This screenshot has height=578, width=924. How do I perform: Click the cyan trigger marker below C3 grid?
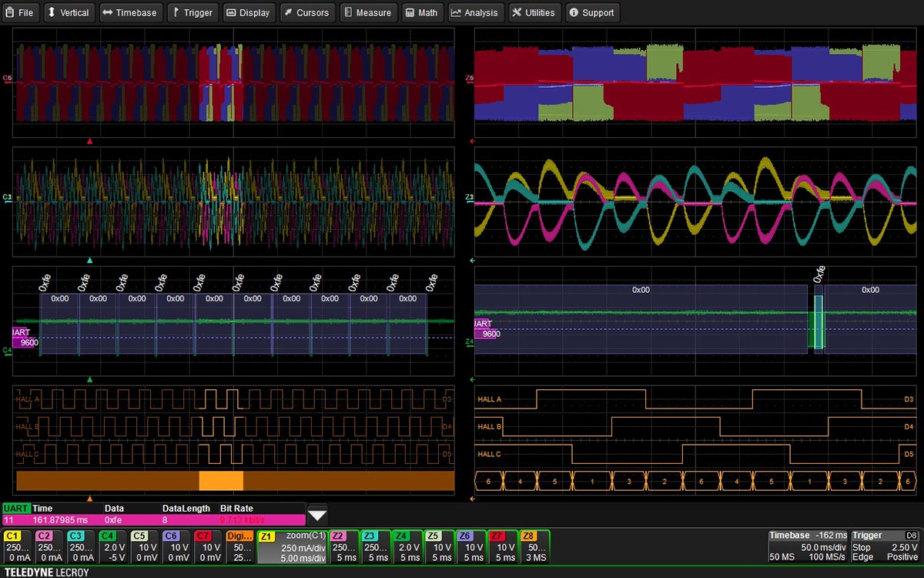point(90,260)
